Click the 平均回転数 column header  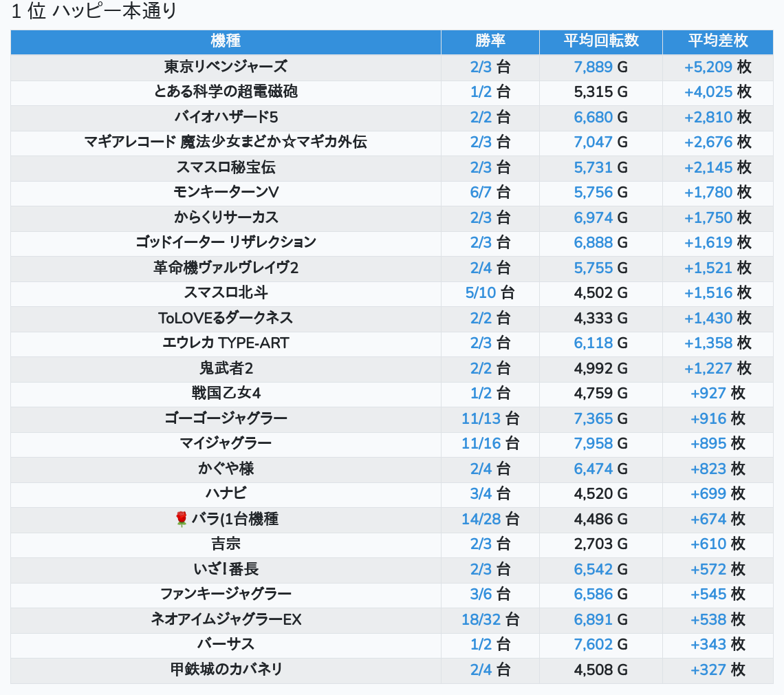tap(600, 41)
